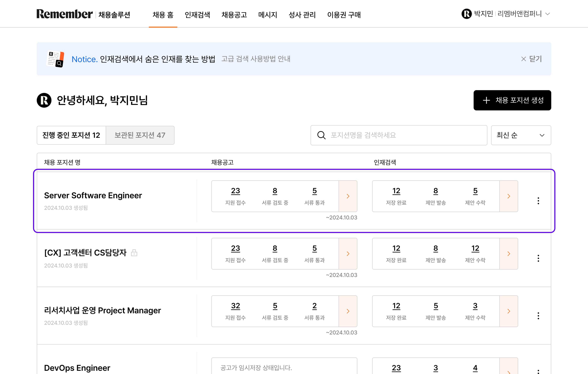Open 인재검색 details for Server Software Engineer
This screenshot has height=374, width=588.
tap(509, 196)
